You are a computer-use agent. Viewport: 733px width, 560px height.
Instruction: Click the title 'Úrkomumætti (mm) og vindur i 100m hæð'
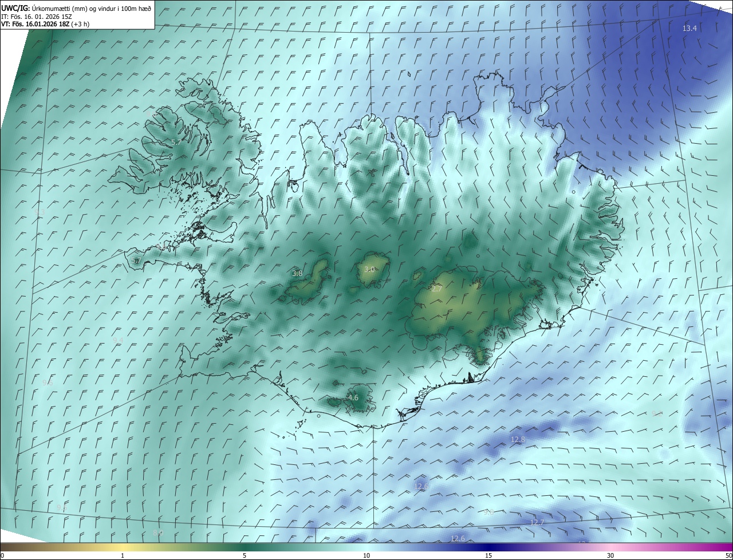(x=92, y=8)
